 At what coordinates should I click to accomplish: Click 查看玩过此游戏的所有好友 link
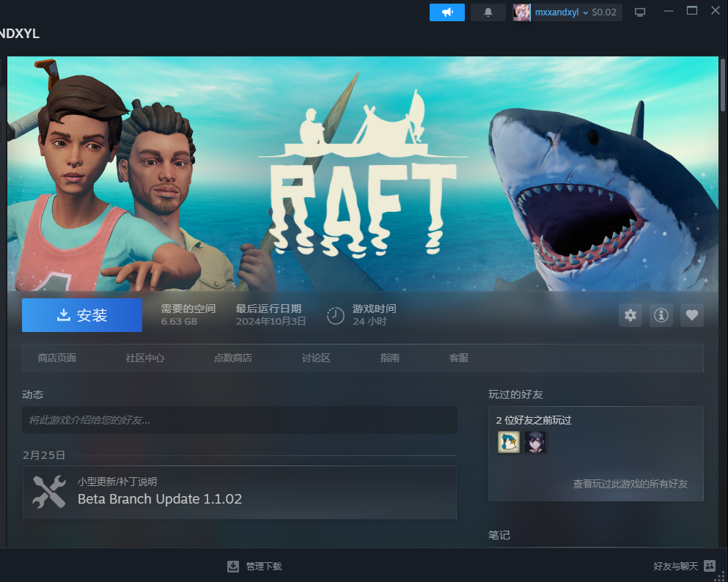pos(630,484)
